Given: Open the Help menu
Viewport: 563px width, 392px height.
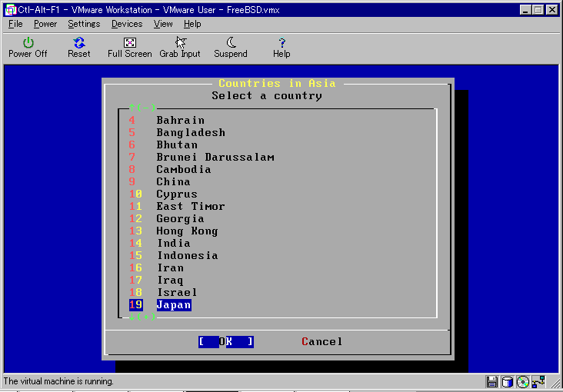Looking at the screenshot, I should tap(192, 24).
